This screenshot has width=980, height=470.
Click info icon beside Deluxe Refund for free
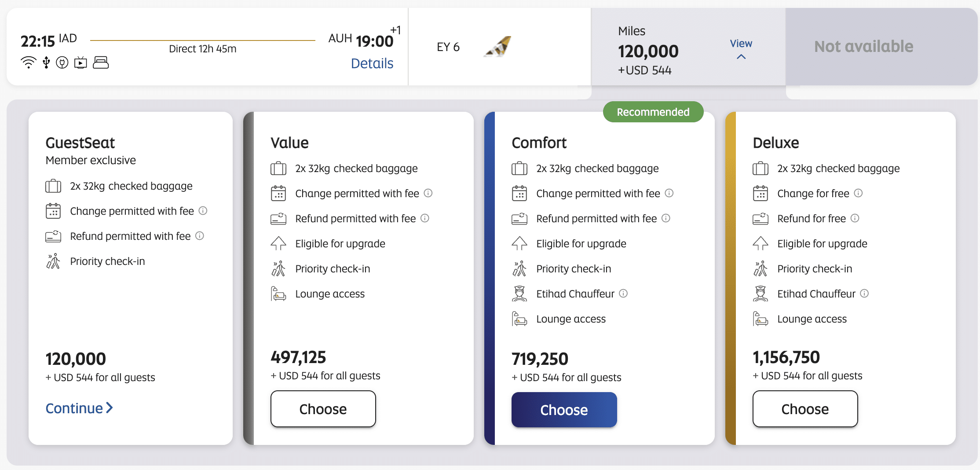click(855, 218)
